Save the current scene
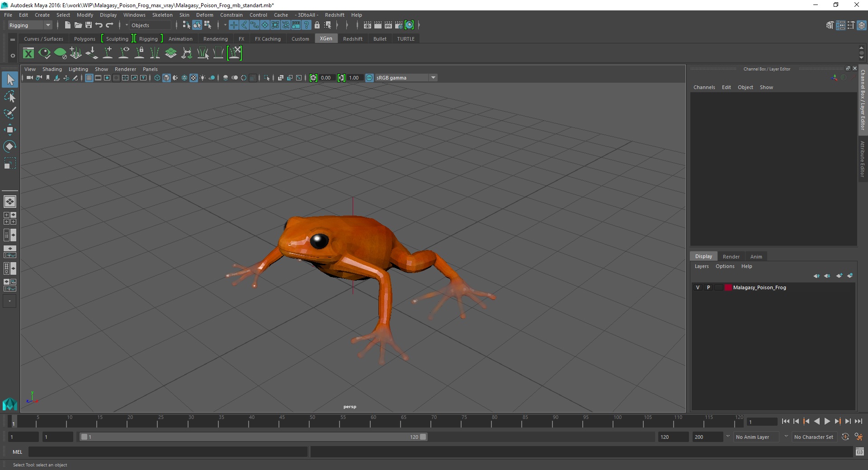 (89, 25)
